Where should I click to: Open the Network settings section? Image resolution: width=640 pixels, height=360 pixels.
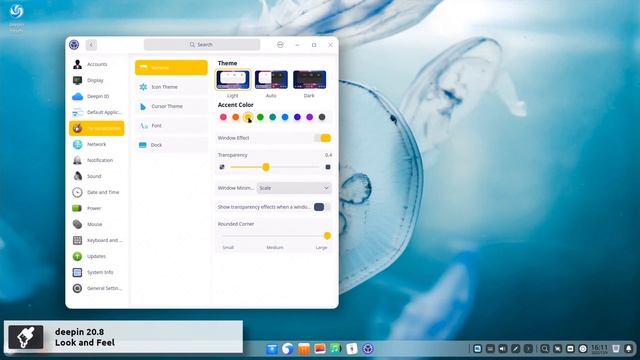[97, 144]
